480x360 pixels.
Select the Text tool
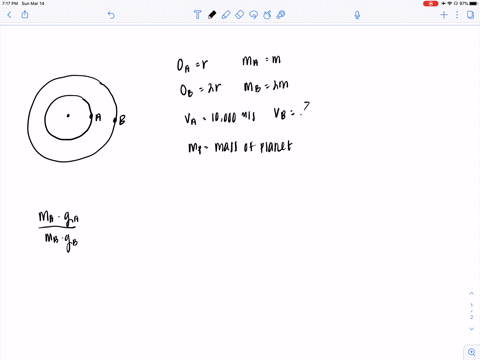pos(197,15)
